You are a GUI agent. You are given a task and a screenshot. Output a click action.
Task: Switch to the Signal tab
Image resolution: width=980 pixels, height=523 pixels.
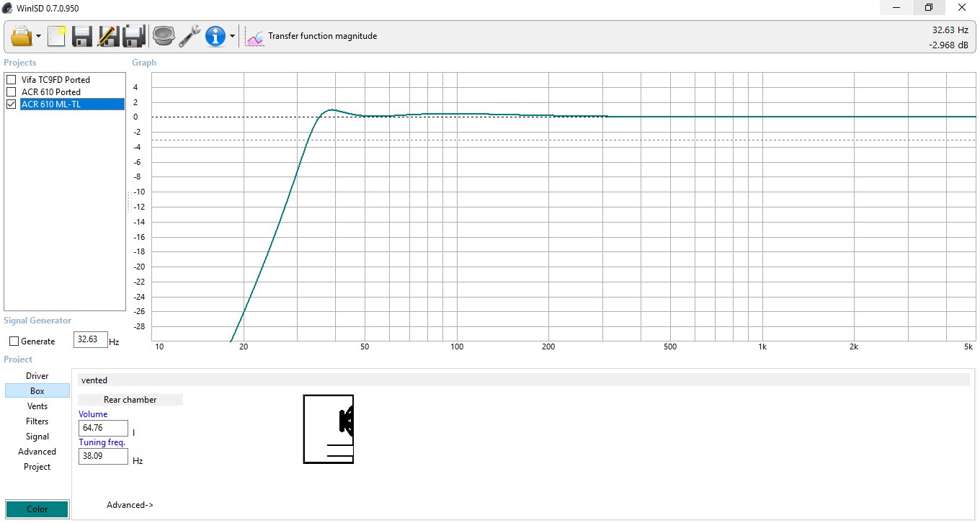[37, 436]
